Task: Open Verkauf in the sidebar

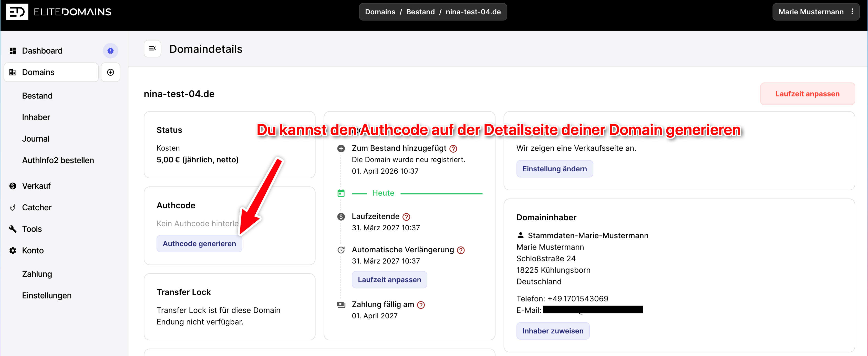Action: (x=36, y=186)
